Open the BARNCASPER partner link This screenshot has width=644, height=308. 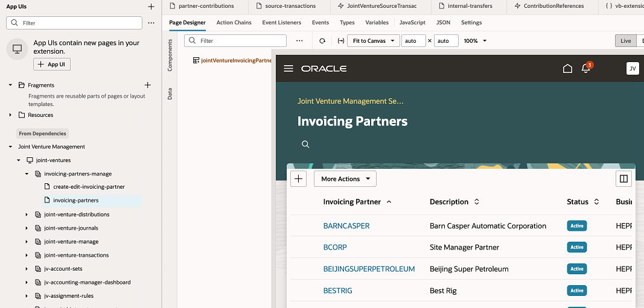(346, 226)
